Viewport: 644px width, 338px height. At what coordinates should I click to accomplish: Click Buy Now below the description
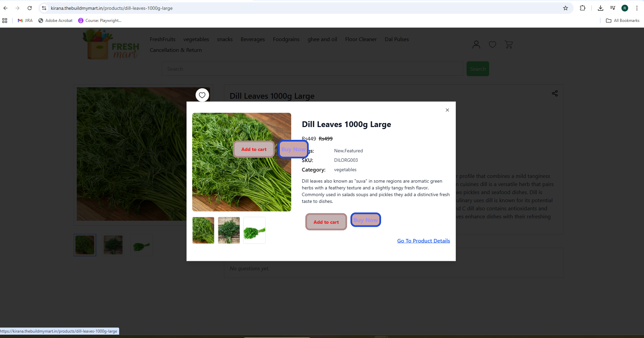pyautogui.click(x=366, y=220)
